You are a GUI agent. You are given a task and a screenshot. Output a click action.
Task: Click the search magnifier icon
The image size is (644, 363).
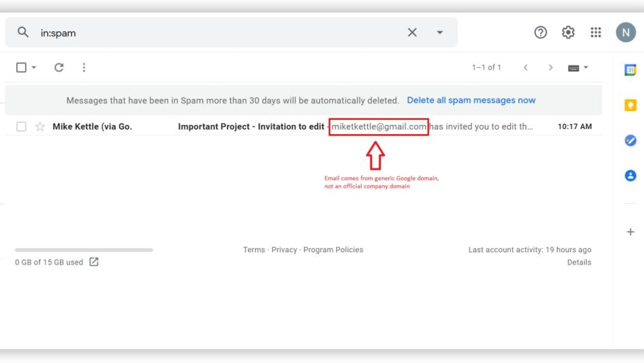(23, 32)
